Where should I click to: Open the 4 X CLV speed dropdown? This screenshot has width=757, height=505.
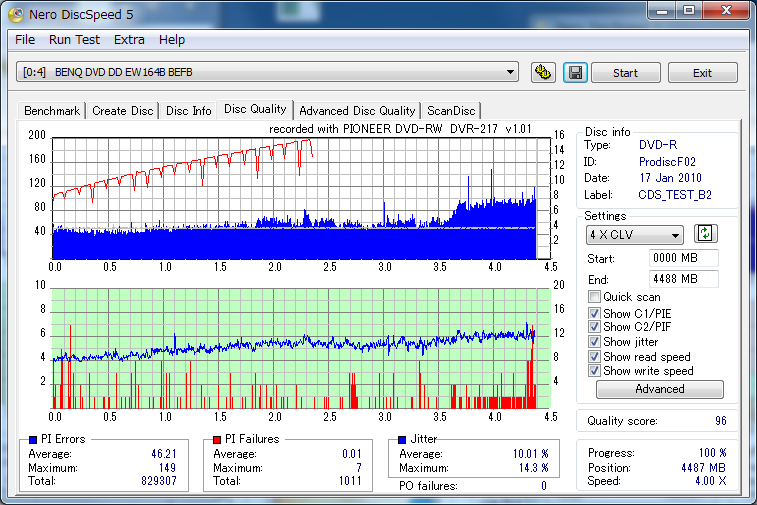click(x=634, y=235)
